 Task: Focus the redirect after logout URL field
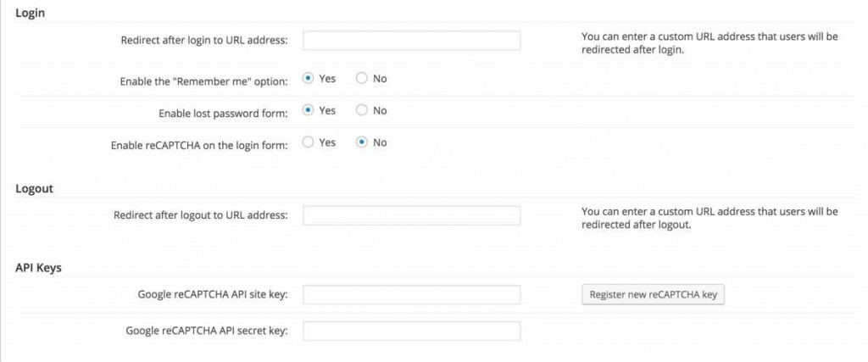[x=411, y=215]
